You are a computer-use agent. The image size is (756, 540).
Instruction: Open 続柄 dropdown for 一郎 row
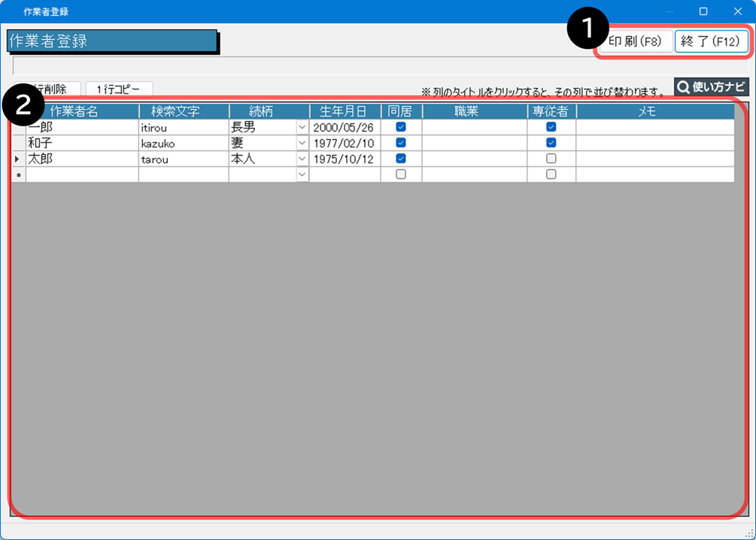[302, 127]
